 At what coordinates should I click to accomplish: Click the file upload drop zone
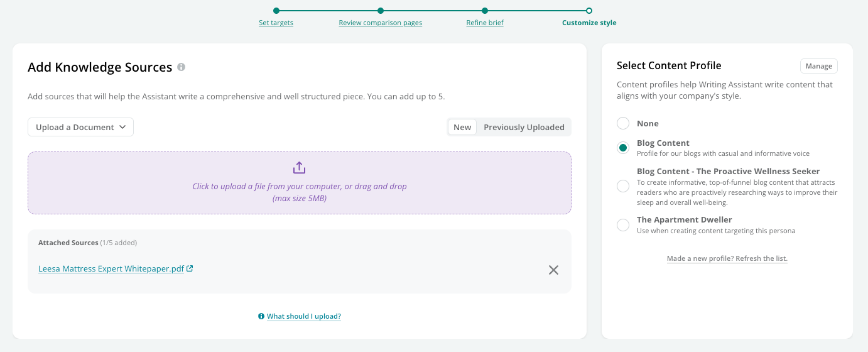point(300,183)
